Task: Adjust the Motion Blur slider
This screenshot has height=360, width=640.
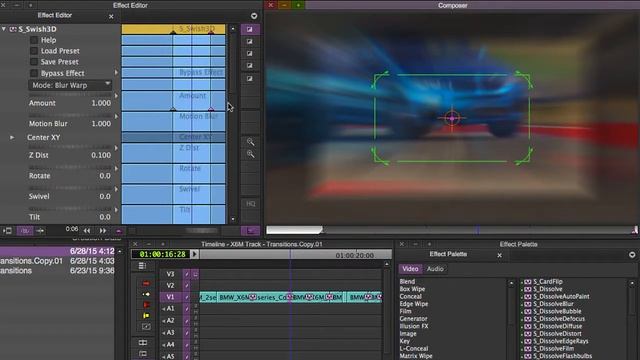Action: (70, 116)
